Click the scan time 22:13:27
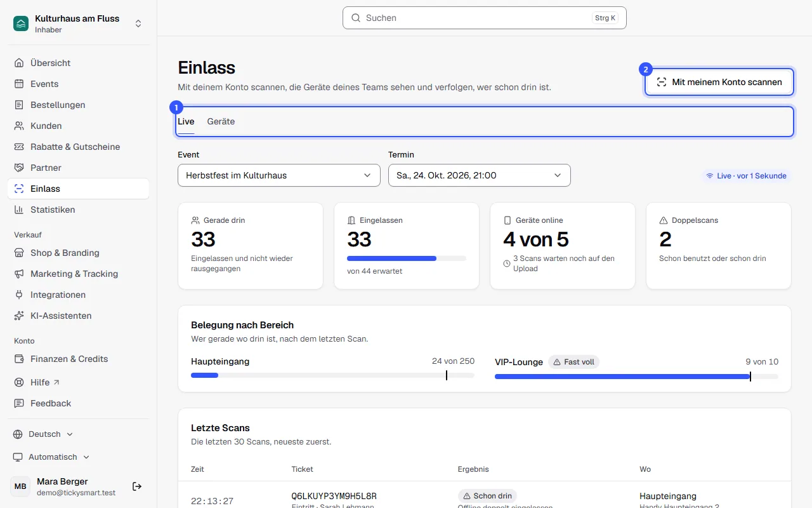 [x=212, y=501]
